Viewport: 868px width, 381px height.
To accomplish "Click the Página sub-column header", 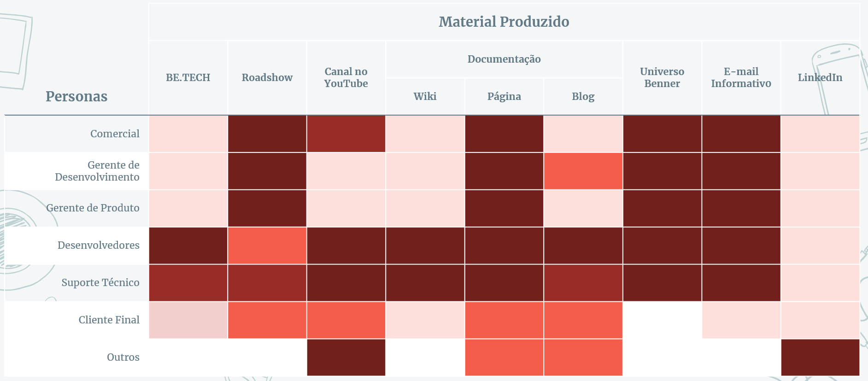I will 504,96.
